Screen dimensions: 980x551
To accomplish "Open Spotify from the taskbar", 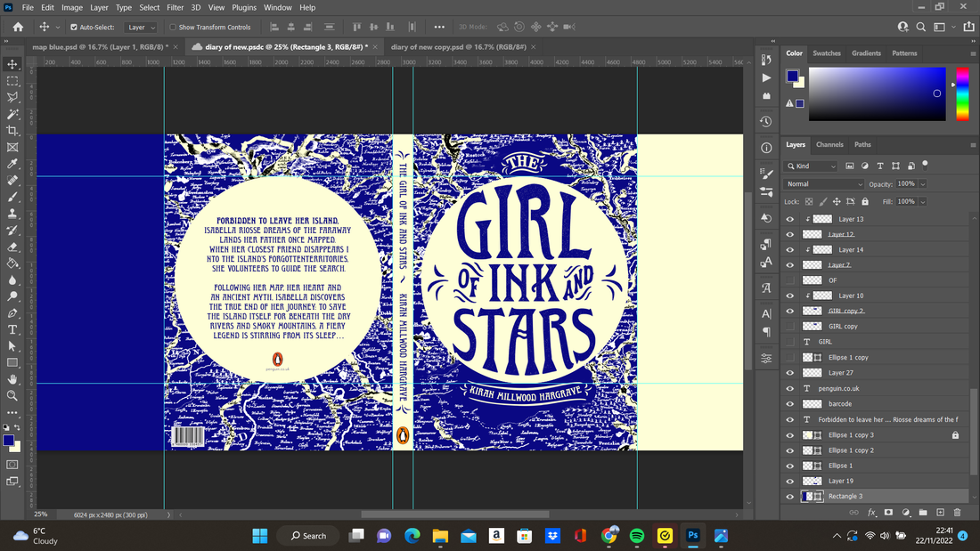I will point(636,535).
